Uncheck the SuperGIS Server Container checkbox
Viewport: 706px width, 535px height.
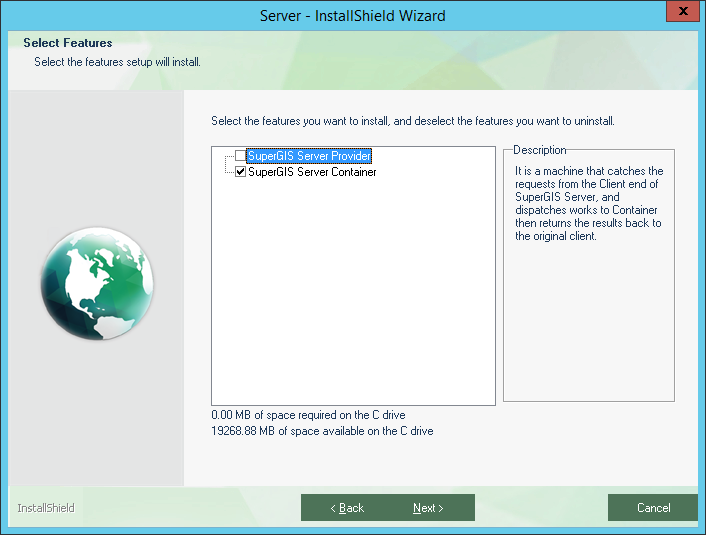[x=240, y=172]
